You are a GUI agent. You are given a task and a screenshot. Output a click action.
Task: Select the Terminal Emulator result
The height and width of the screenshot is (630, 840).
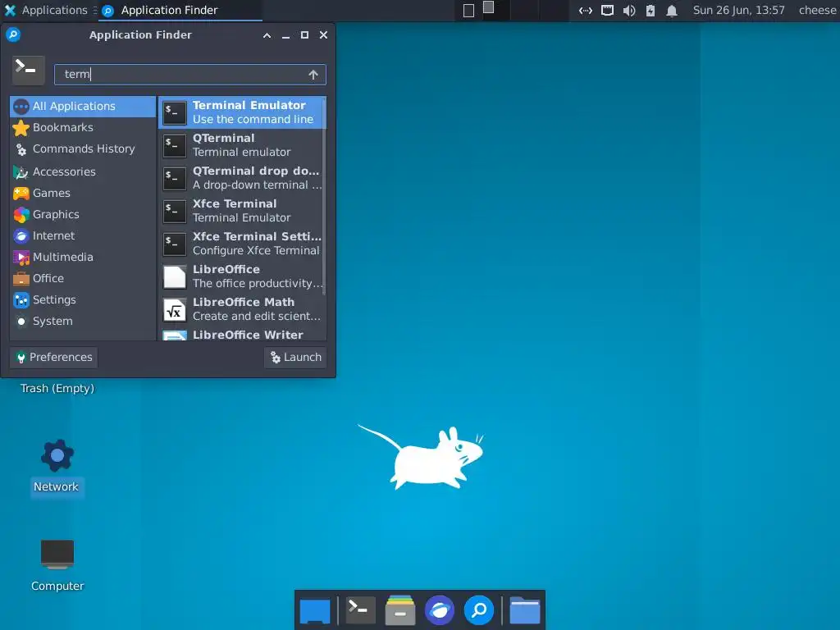[x=242, y=112]
